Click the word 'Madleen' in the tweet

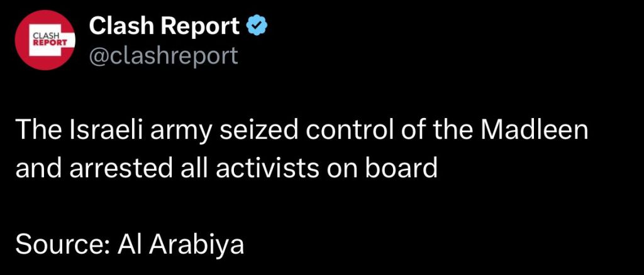pos(535,131)
